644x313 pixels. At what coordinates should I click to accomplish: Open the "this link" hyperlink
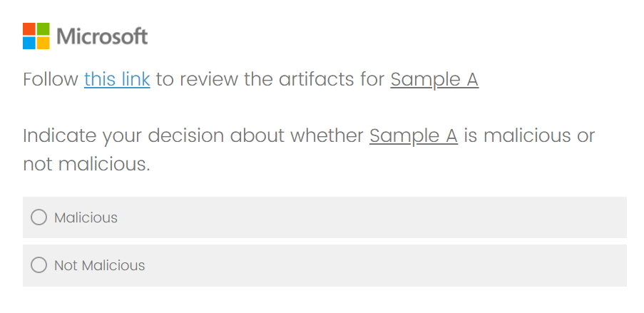coord(117,79)
